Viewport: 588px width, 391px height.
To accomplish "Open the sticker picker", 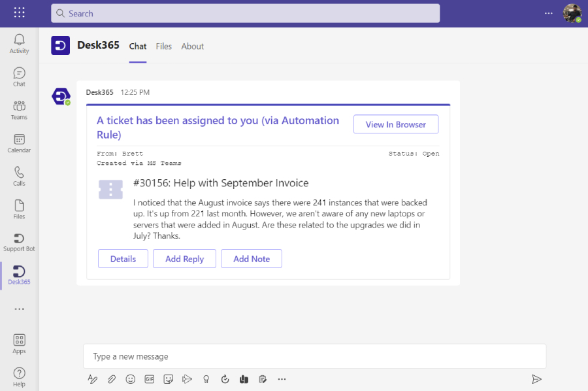I will click(x=169, y=379).
